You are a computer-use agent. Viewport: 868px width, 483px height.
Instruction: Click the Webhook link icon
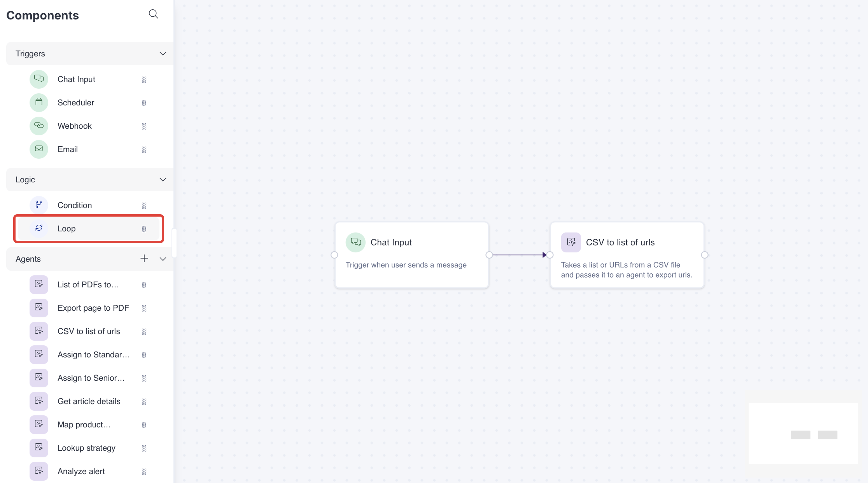tap(39, 126)
